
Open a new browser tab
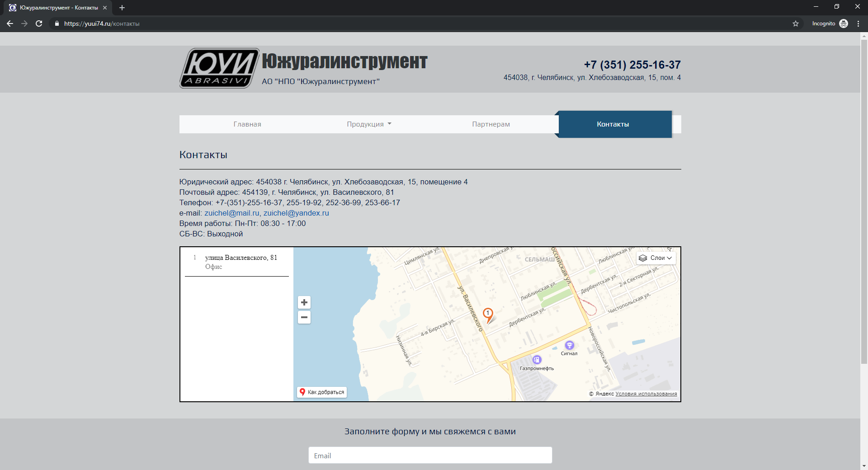point(122,8)
